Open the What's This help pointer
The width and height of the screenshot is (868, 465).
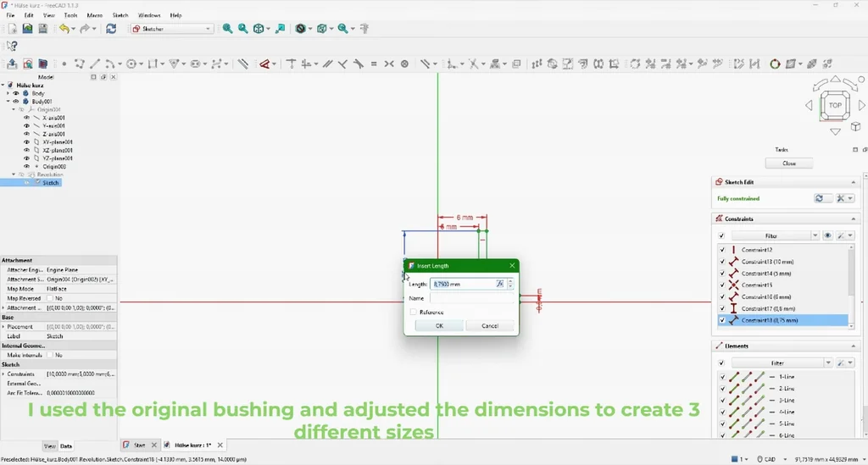pos(12,46)
